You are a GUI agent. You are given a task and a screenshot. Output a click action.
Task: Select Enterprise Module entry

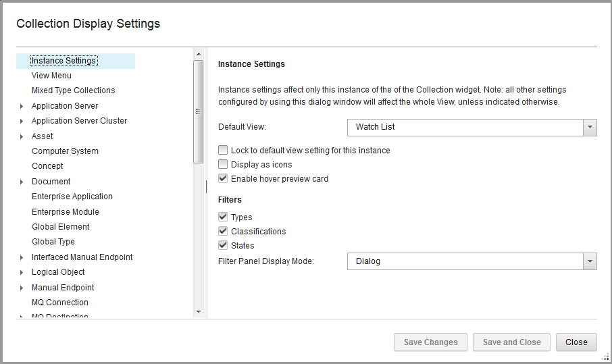coord(65,212)
